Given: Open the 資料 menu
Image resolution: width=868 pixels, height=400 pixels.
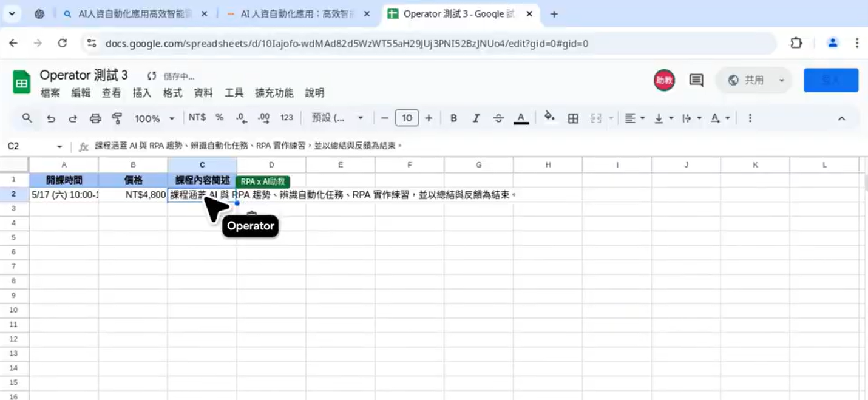Looking at the screenshot, I should point(203,93).
